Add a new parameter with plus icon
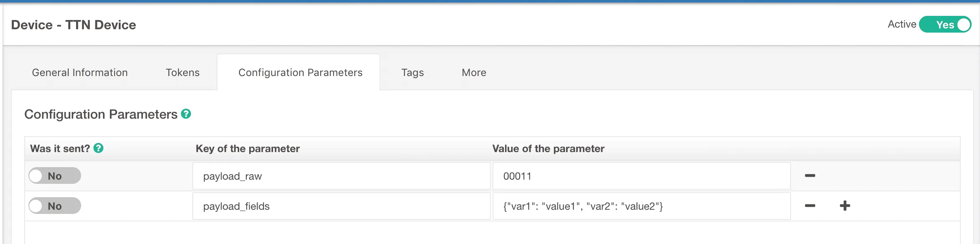 coord(845,206)
